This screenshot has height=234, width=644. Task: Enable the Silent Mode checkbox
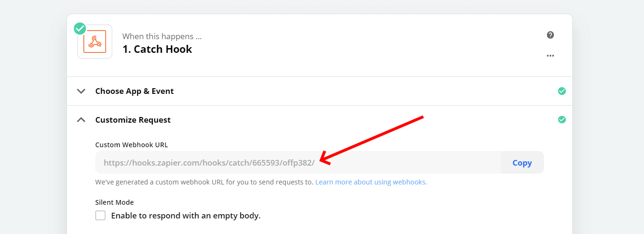pos(100,216)
